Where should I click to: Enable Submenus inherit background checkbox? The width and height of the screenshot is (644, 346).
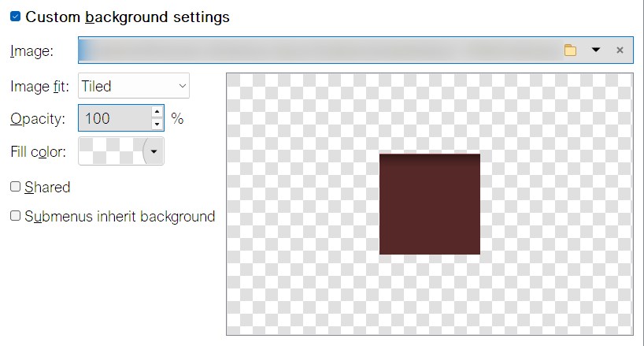click(15, 216)
